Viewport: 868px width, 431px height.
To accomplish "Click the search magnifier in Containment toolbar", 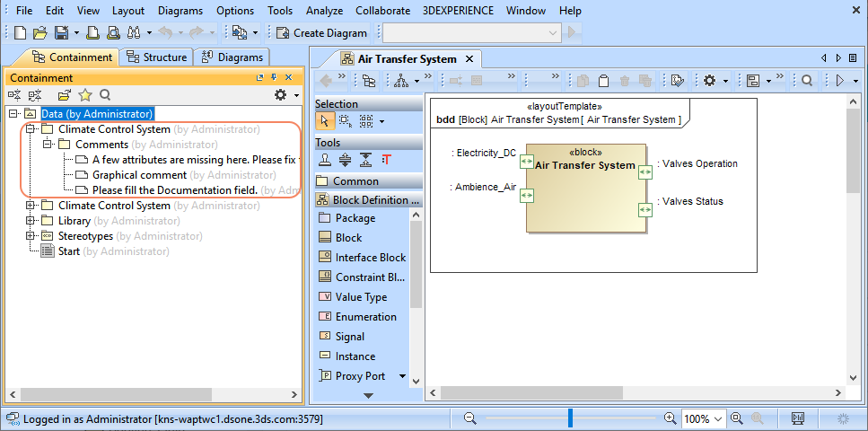I will click(105, 95).
